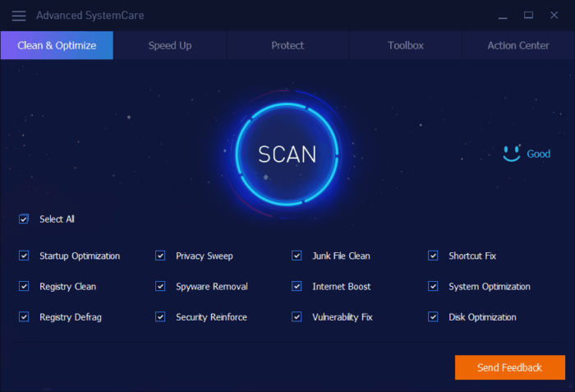Toggle Shortcut Fix checkbox
Screen dimensions: 575x392
433,256
